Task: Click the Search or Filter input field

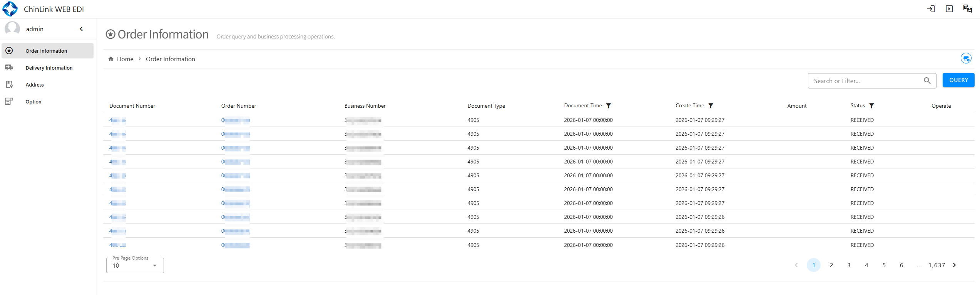Action: pos(866,81)
